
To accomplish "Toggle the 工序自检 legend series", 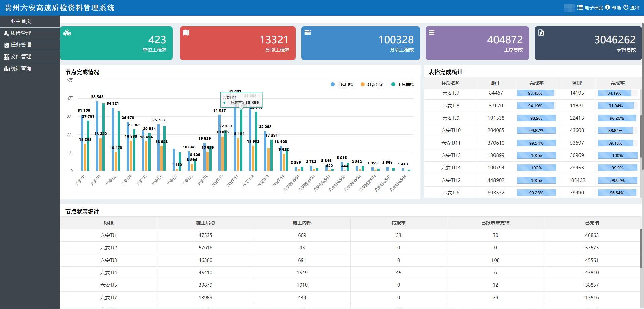I will 342,85.
